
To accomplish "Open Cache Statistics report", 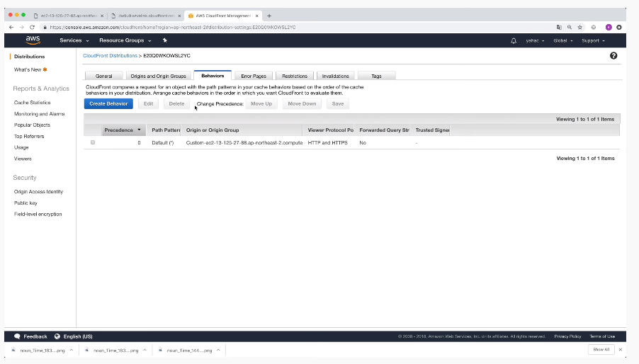I will [32, 103].
